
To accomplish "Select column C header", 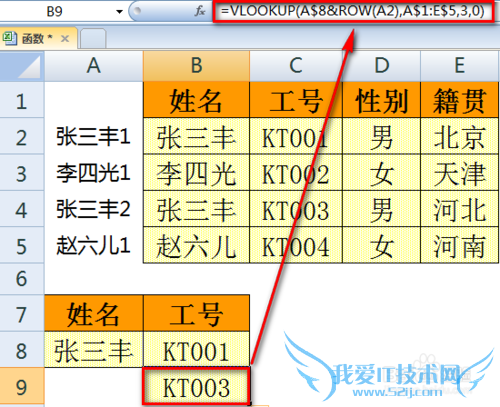I will (x=296, y=66).
